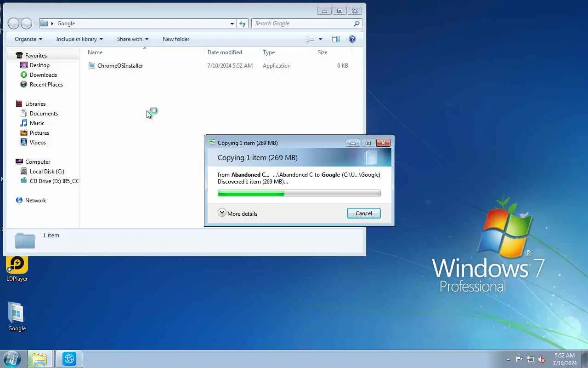Viewport: 588px width, 368px height.
Task: Show the preview pane icon
Action: point(336,39)
